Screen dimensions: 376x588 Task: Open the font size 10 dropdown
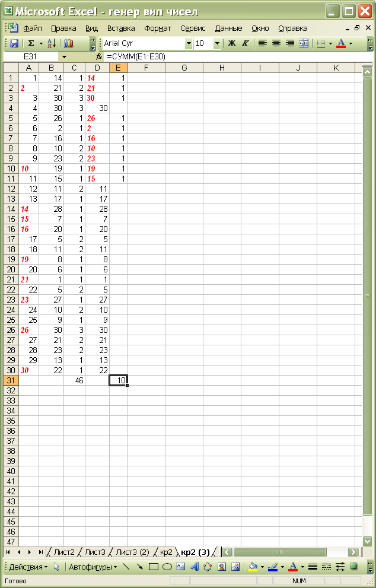click(x=217, y=43)
